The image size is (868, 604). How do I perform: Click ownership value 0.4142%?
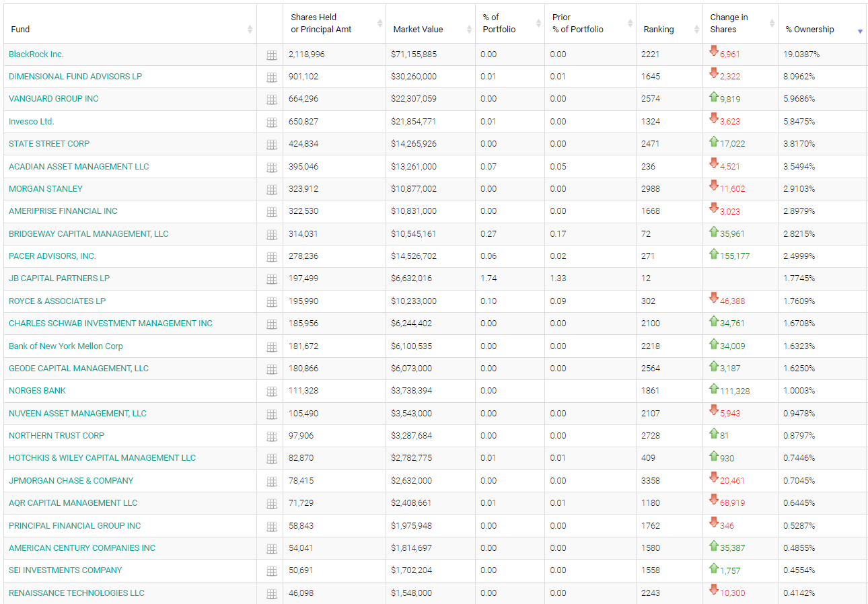(799, 593)
